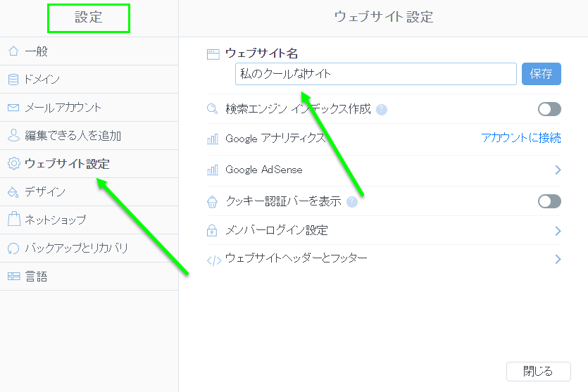The image size is (588, 392).
Task: Click the magnifier icon for 検索エンジン
Action: [x=212, y=108]
